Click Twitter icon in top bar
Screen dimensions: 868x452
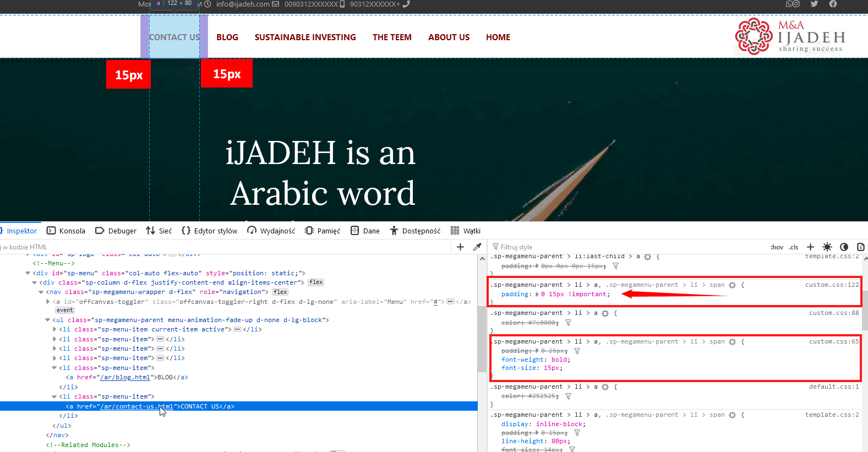(814, 4)
